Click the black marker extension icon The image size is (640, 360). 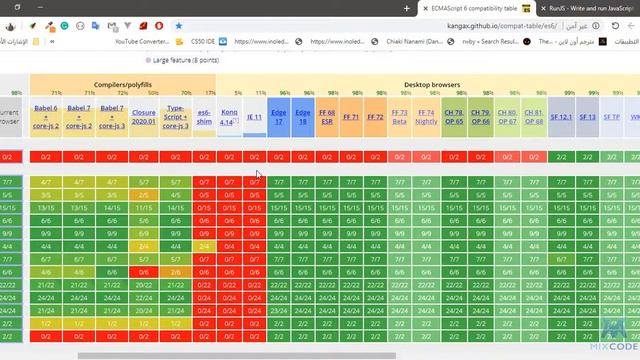coord(33,26)
